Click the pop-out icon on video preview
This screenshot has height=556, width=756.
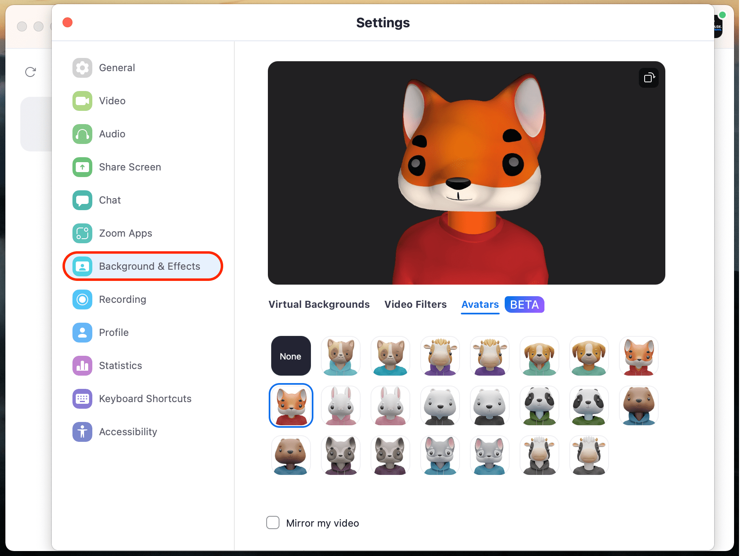coord(649,78)
